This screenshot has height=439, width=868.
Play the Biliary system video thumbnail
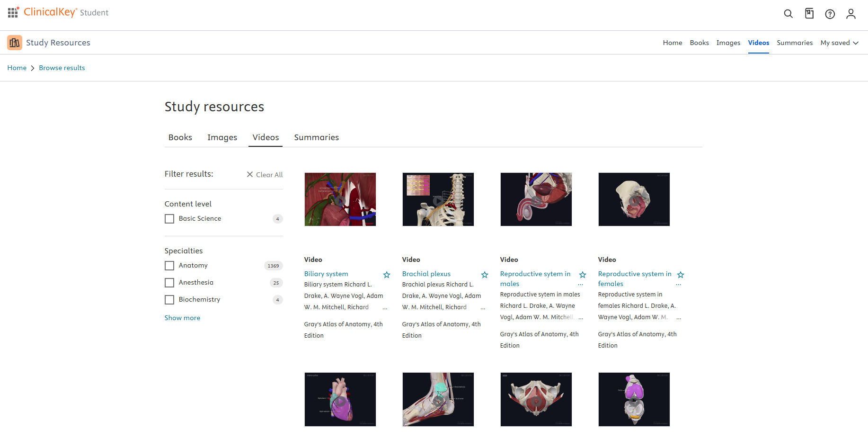click(x=340, y=199)
